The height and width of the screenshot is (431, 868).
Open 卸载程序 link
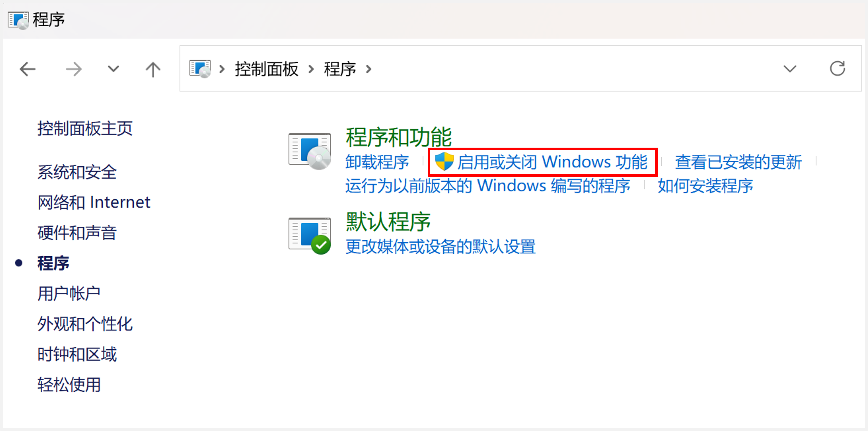pos(377,162)
